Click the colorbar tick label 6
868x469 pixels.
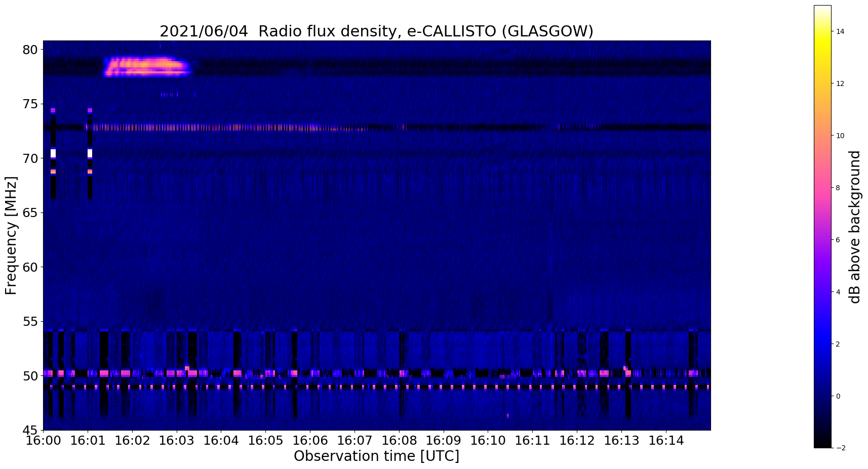pos(838,240)
